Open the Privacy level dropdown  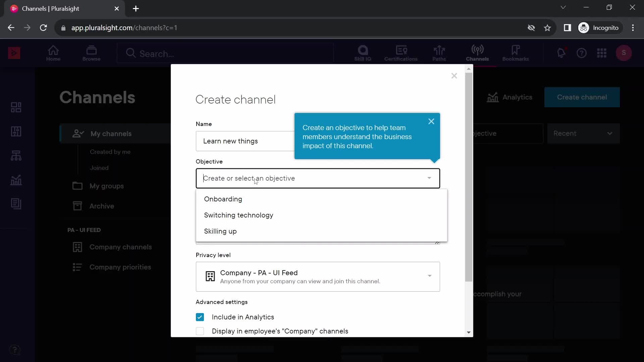[x=318, y=277]
